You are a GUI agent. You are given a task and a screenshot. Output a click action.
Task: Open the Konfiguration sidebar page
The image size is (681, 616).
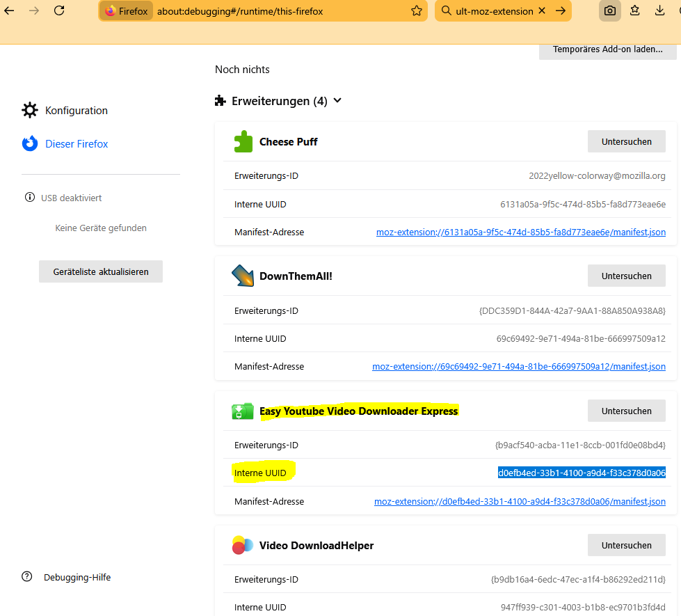[x=76, y=111]
